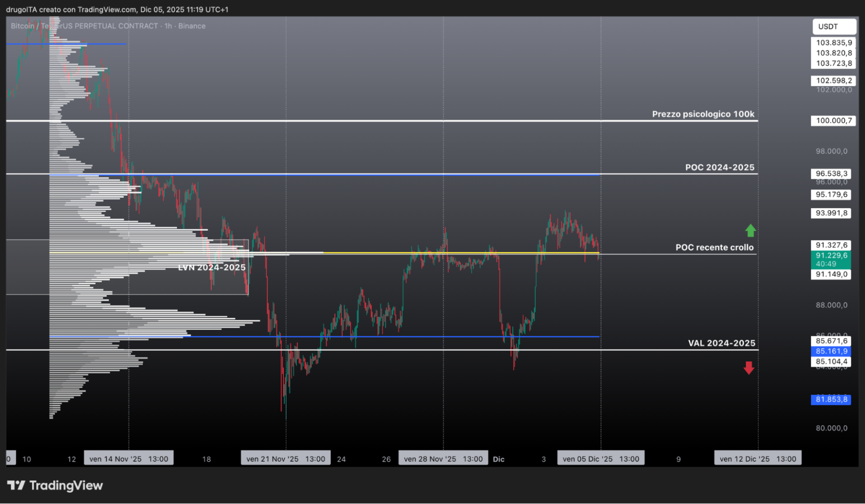The image size is (865, 504).
Task: Click the 85.104,4 price label
Action: point(831,362)
